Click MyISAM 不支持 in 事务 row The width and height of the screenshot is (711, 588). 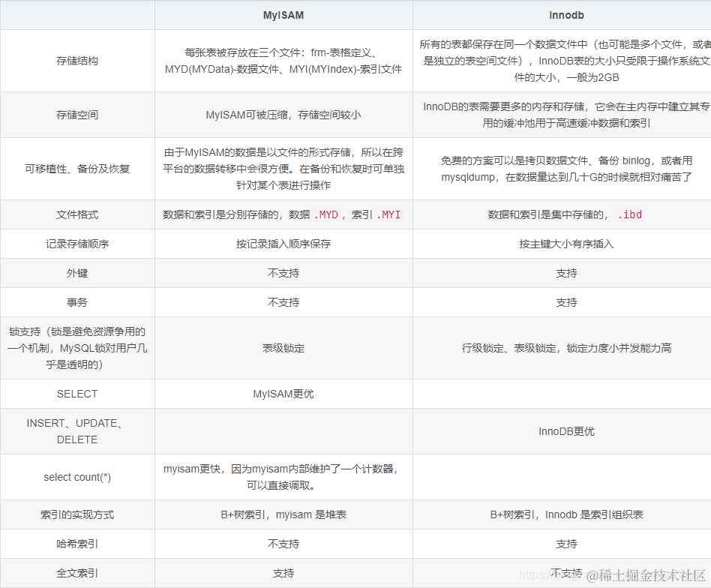coord(283,302)
